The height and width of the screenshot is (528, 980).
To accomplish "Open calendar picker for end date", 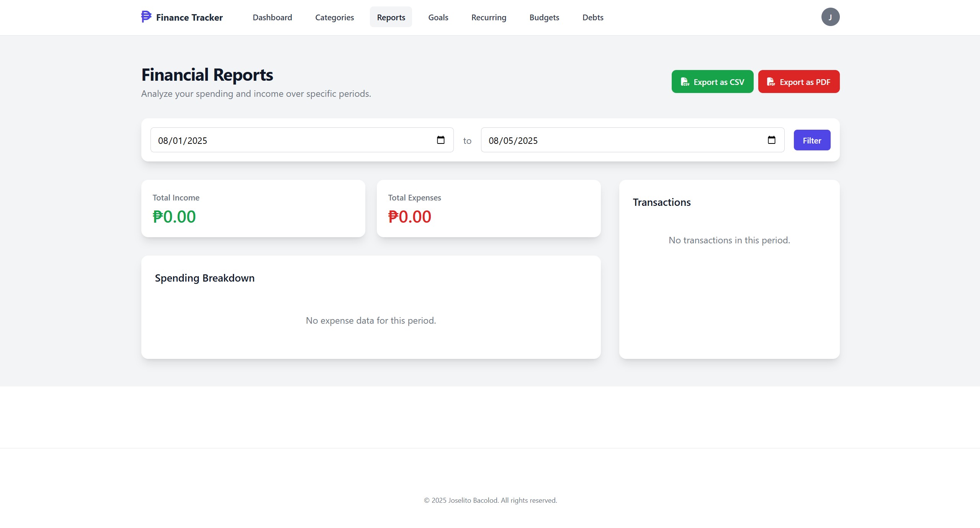I will 771,140.
